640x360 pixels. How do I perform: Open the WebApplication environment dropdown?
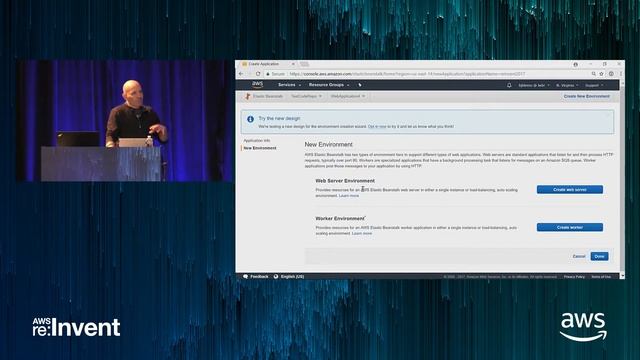347,96
